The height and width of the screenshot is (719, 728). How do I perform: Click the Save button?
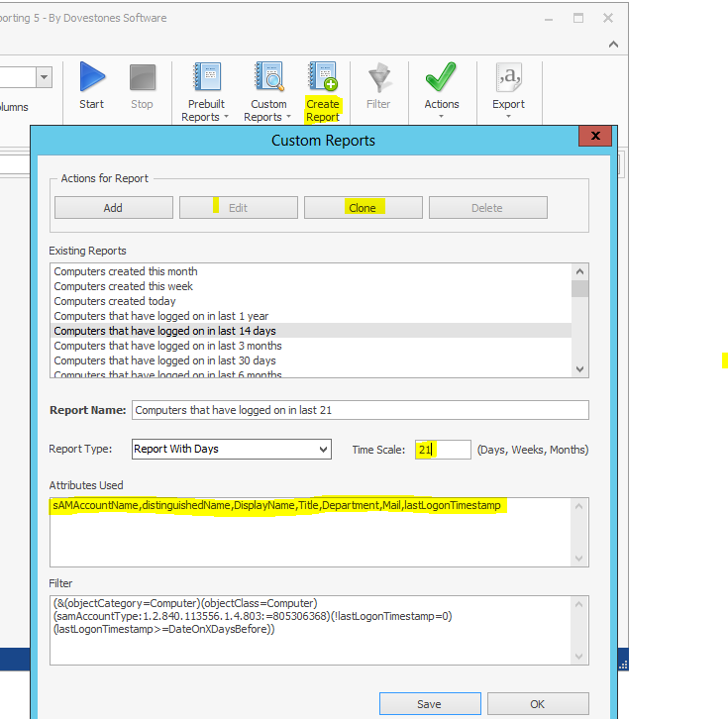click(x=429, y=704)
